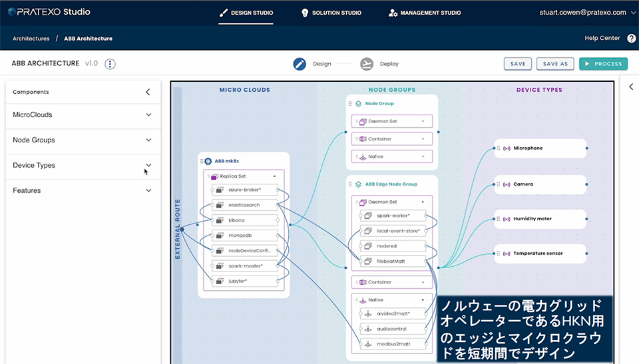The width and height of the screenshot is (639, 364).
Task: Collapse Daemon Set in ABB Edge Node Group
Action: 423,202
